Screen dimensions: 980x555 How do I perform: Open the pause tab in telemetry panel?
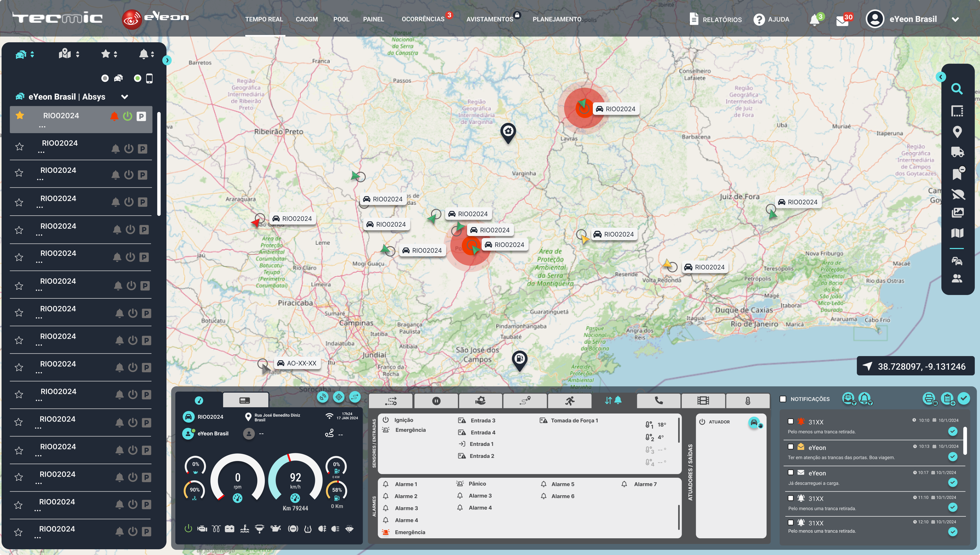(x=436, y=401)
